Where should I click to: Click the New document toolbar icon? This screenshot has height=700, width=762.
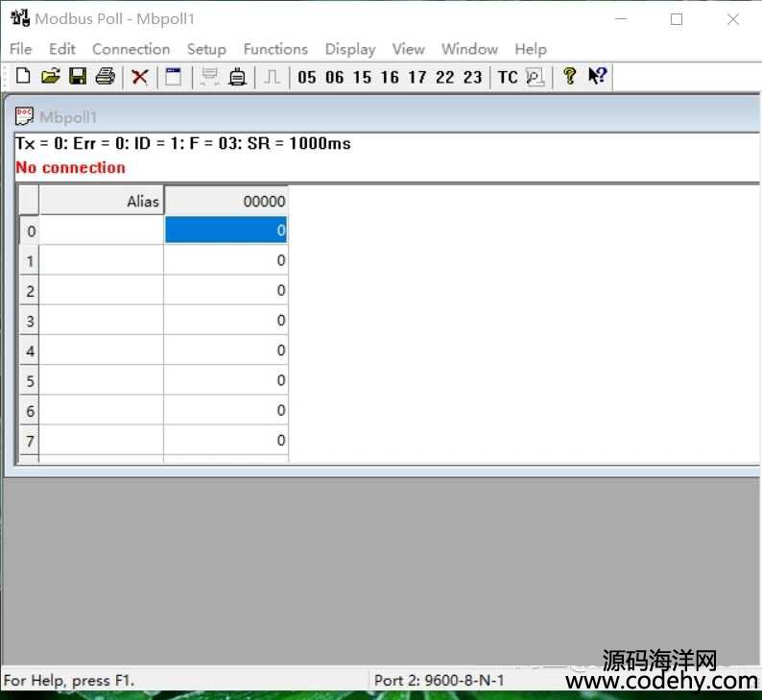point(23,76)
